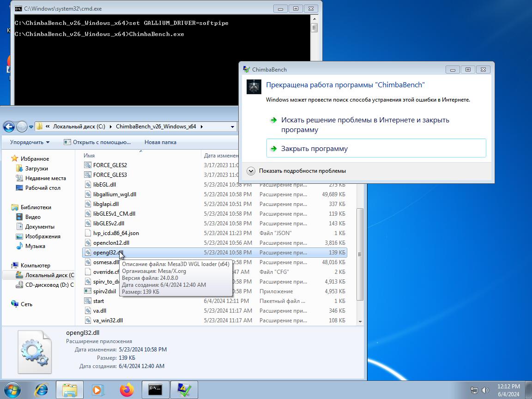Switch to the Explorer taskbar button

point(70,390)
